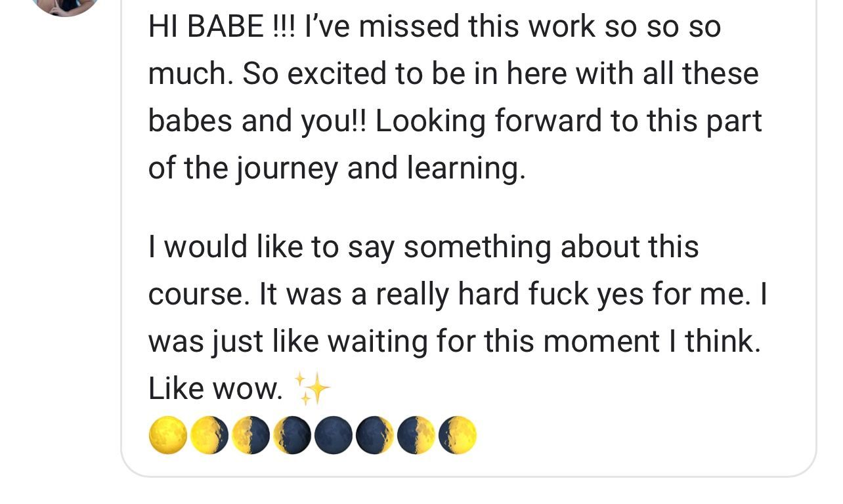
Task: Click the seventh moon emoji, first quarter
Action: [x=416, y=435]
